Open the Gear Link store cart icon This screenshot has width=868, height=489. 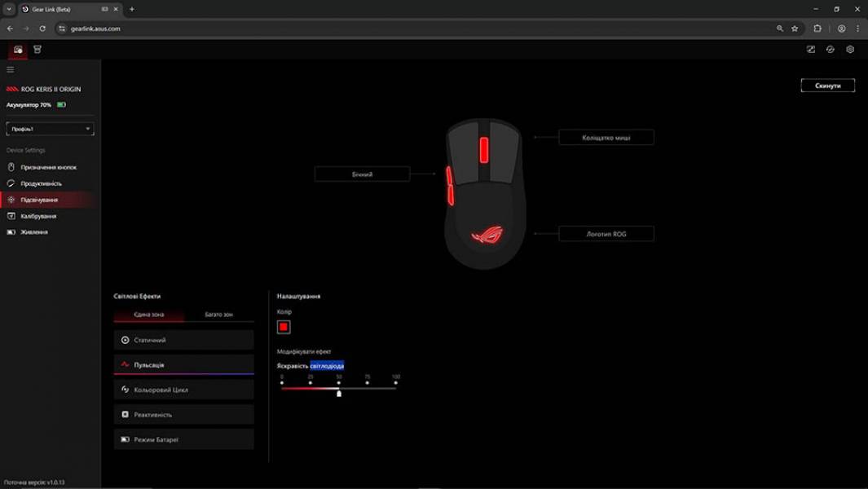37,49
